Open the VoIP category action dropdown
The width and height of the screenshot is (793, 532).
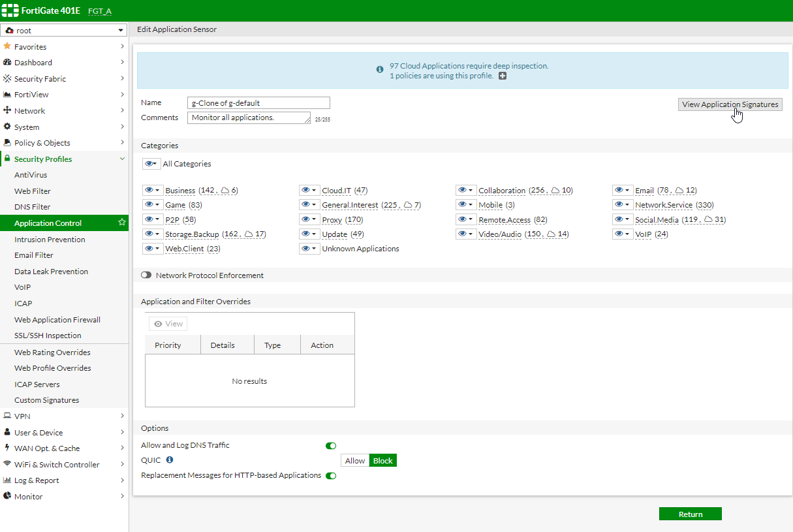pyautogui.click(x=623, y=234)
